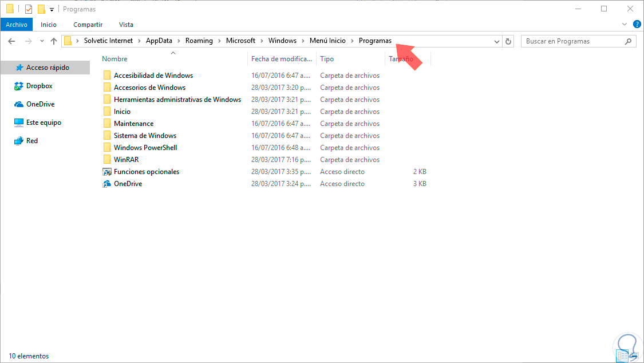Expand the chevron after Windows breadcrumb

pyautogui.click(x=303, y=41)
